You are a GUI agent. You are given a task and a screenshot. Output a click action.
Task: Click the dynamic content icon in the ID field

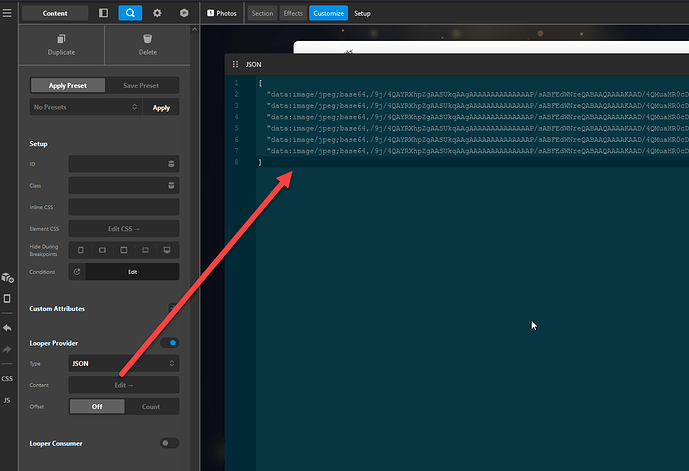(x=171, y=164)
